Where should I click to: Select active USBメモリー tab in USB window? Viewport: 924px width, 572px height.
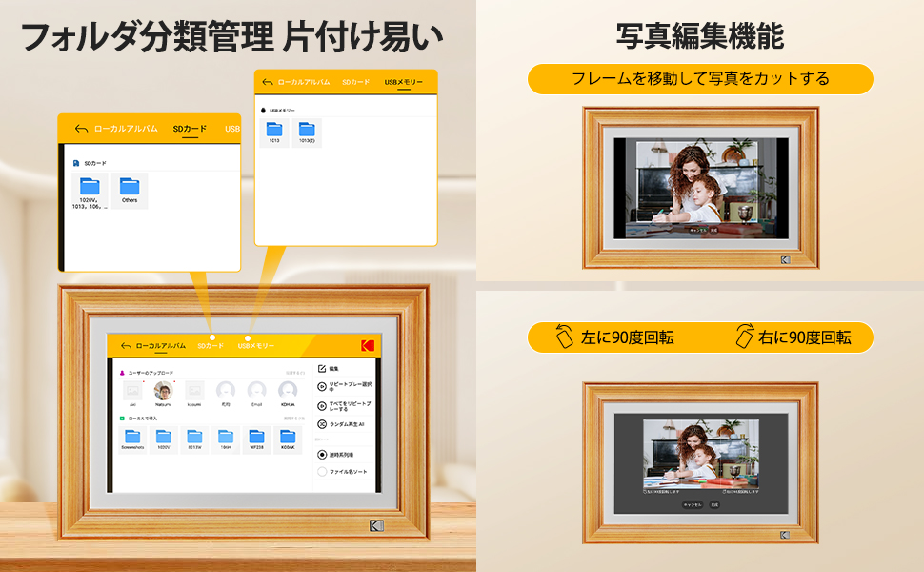tap(404, 82)
